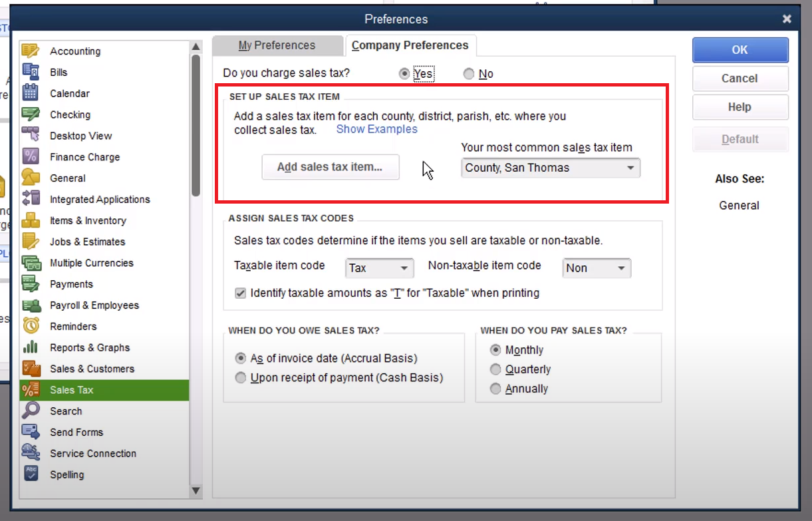Click the Reports & Graphs icon
This screenshot has height=521, width=812.
tap(31, 347)
